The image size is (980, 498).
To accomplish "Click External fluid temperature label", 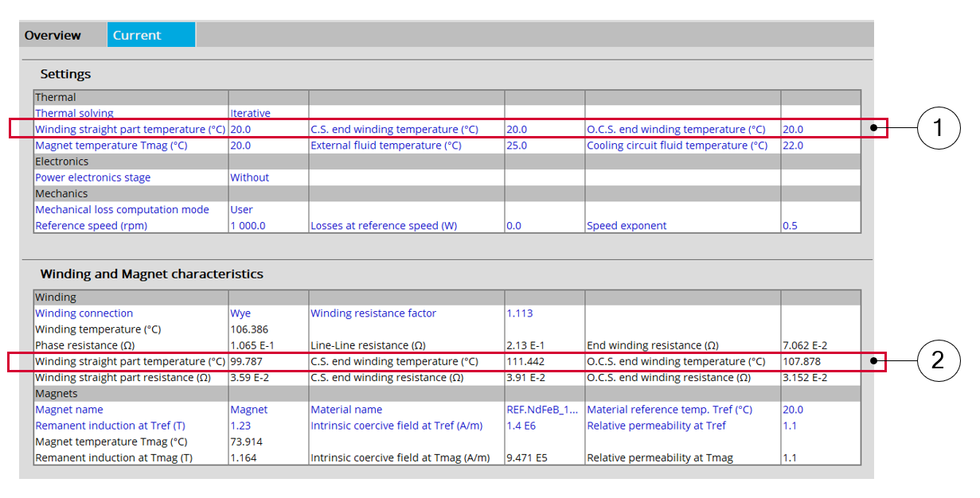I will (385, 146).
